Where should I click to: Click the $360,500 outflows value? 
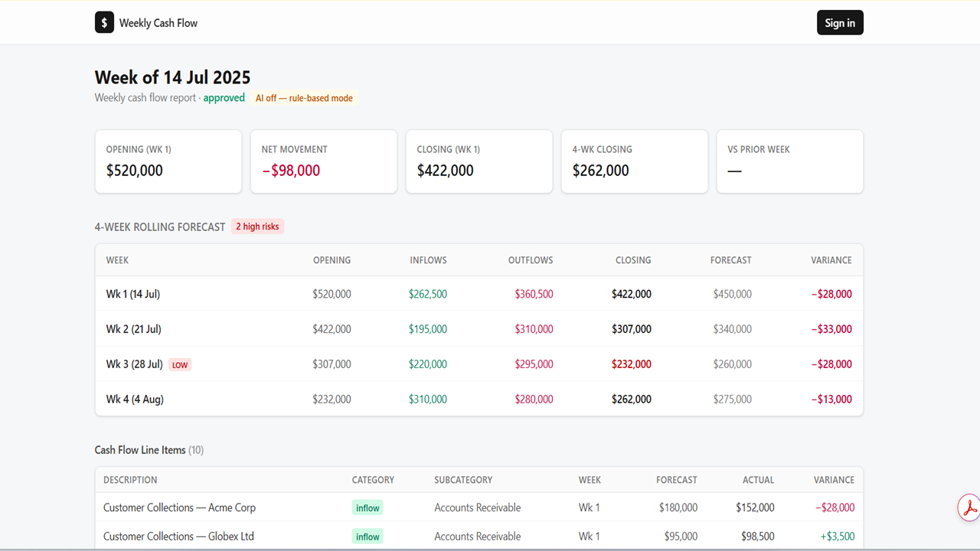534,294
